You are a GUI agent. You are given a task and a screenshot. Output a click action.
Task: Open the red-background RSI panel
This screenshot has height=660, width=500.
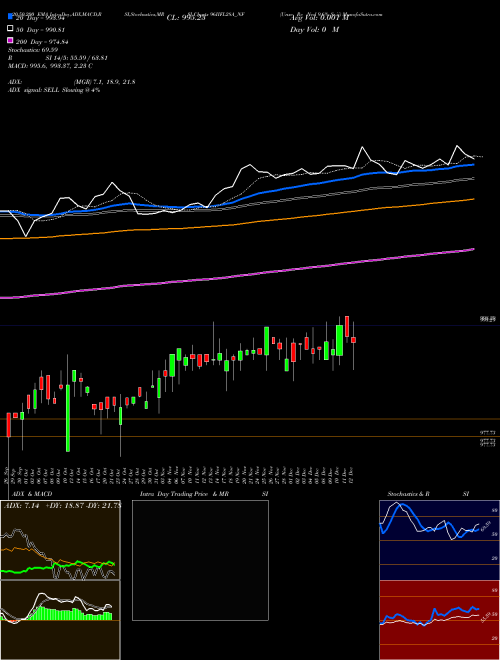[x=439, y=620]
